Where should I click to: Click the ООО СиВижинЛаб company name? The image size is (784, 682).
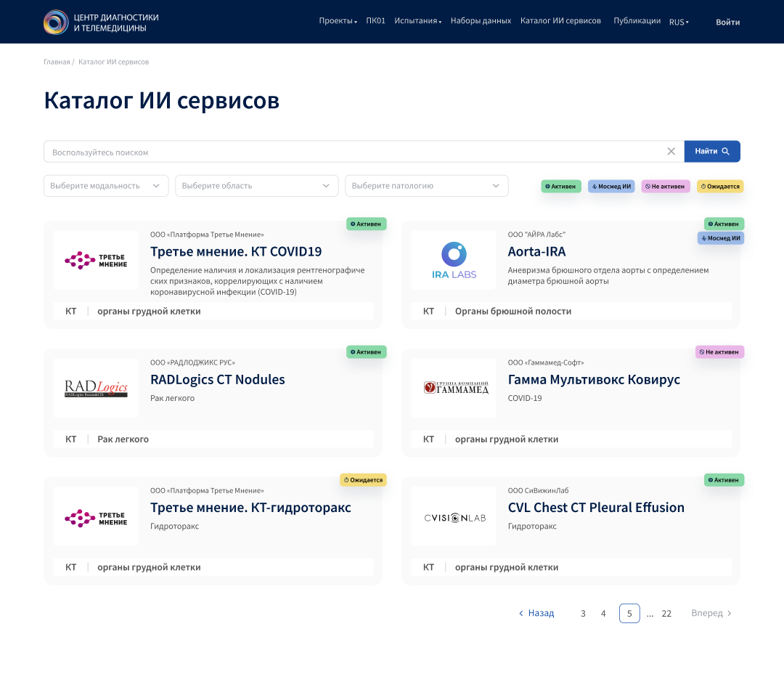[538, 490]
